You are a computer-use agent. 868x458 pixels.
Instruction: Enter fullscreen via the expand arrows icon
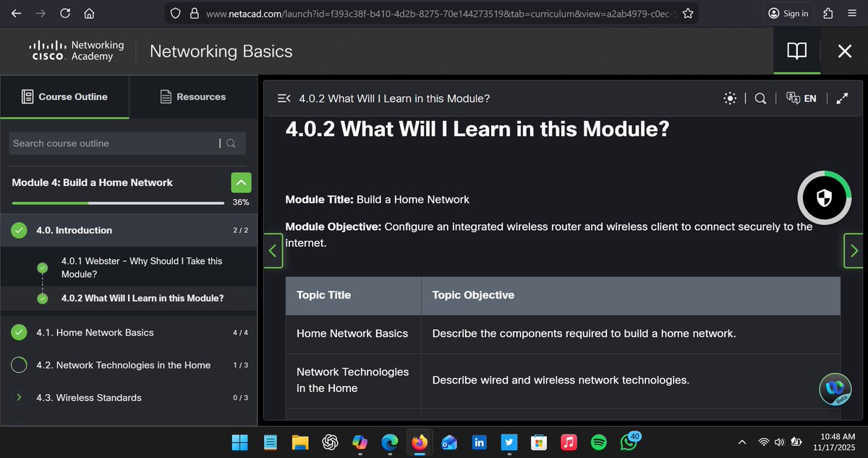tap(841, 98)
